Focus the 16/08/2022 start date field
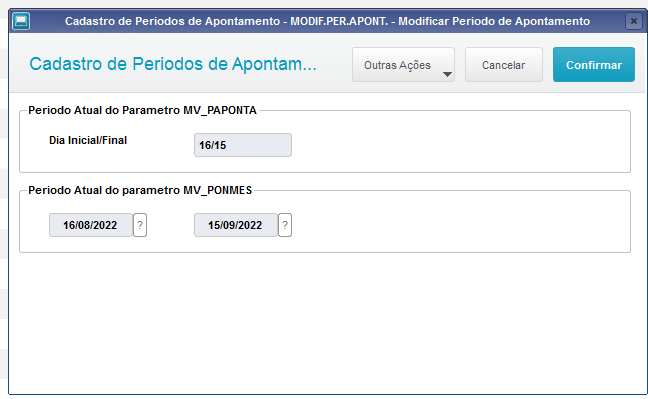 91,225
